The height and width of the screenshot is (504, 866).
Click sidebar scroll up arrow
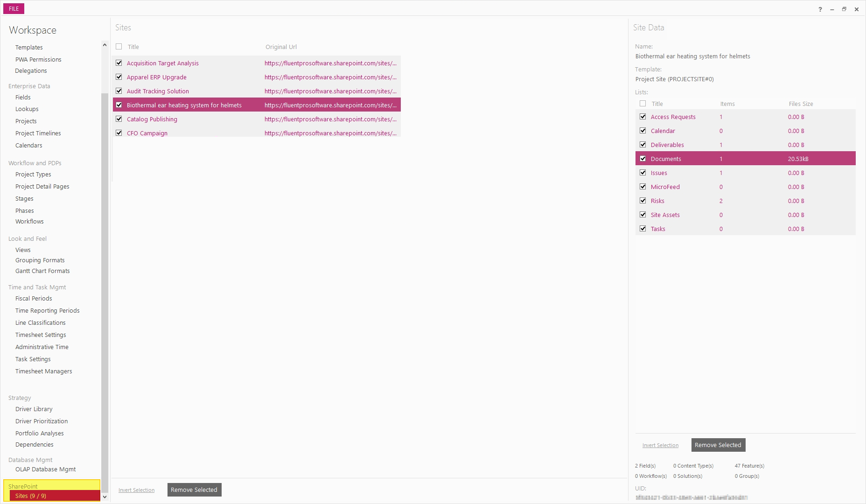click(105, 45)
